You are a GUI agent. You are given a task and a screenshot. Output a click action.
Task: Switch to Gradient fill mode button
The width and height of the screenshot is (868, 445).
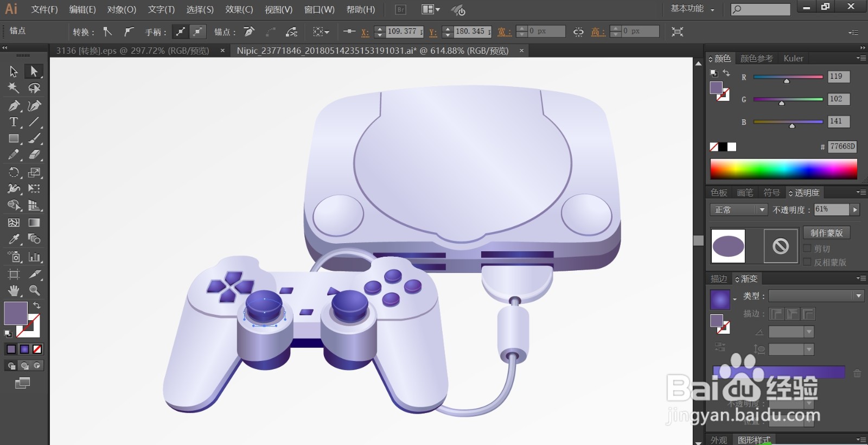(24, 349)
